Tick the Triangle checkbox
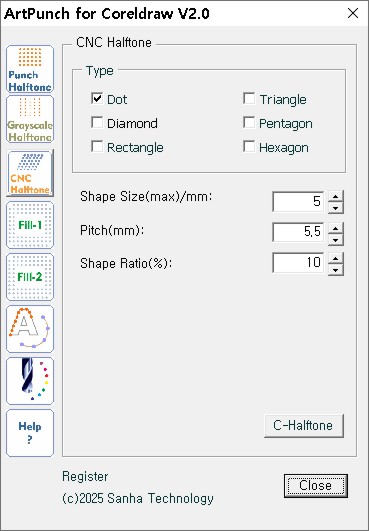The image size is (369, 531). 249,99
